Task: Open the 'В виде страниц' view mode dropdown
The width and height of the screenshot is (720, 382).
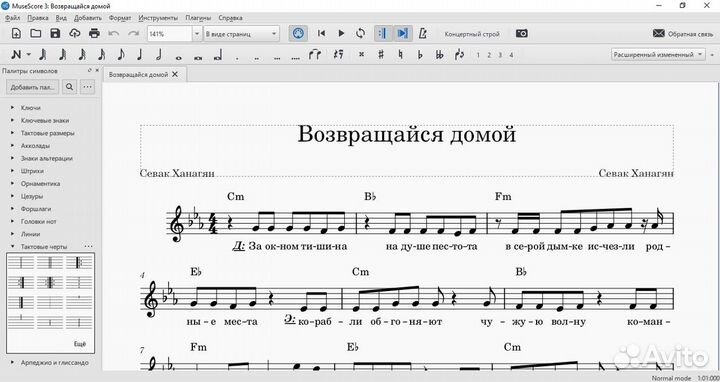Action: 241,34
